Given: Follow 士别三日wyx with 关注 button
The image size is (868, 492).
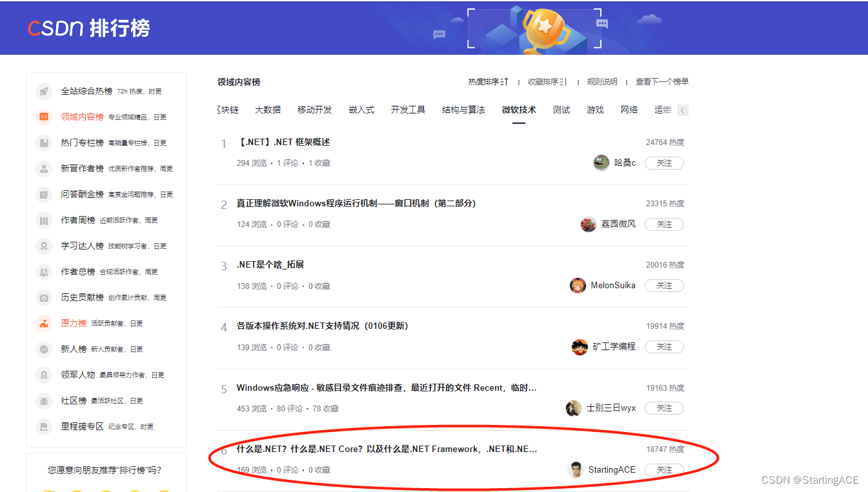Looking at the screenshot, I should pyautogui.click(x=664, y=408).
